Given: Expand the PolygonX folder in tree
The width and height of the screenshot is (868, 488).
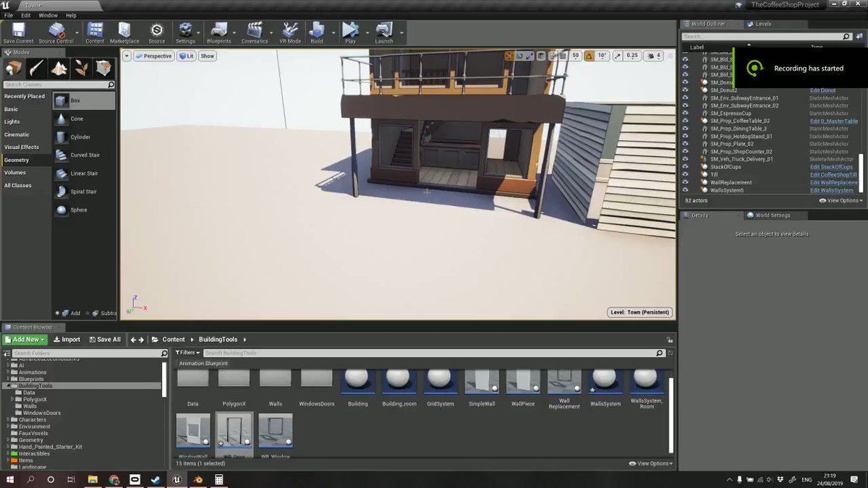Looking at the screenshot, I should [x=12, y=399].
